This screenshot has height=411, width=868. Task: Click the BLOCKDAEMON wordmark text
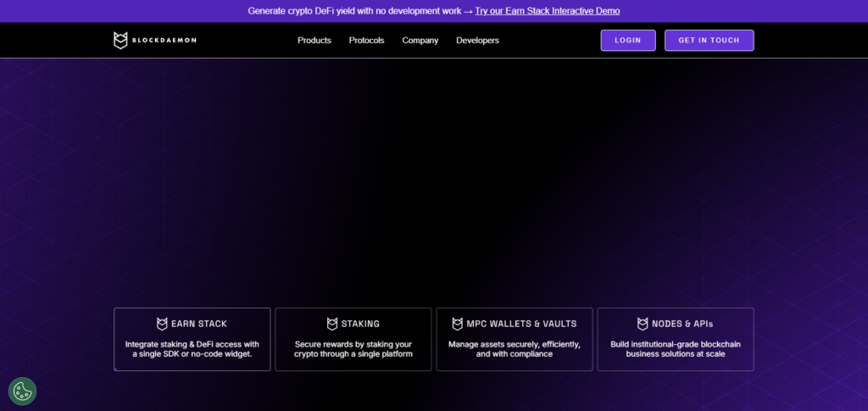[164, 41]
